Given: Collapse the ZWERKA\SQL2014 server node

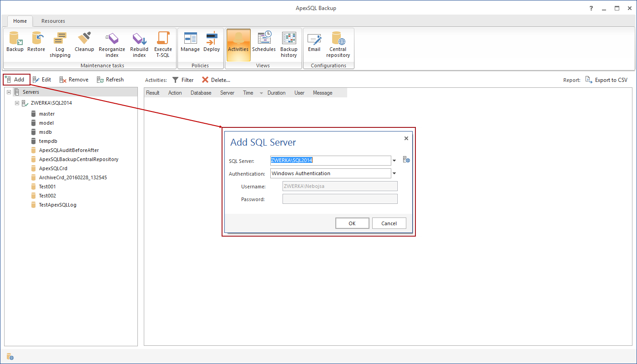Looking at the screenshot, I should 17,103.
